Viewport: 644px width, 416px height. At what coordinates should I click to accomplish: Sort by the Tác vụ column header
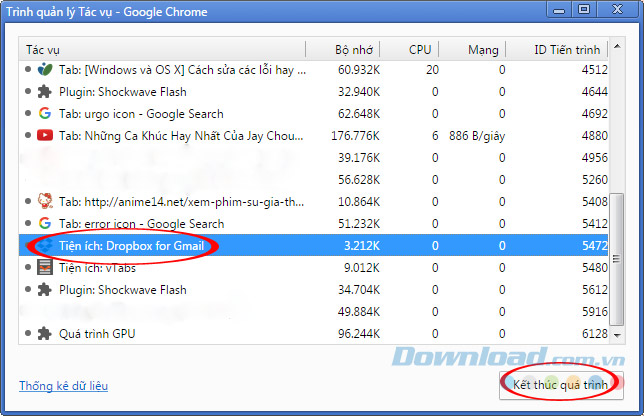(x=163, y=50)
